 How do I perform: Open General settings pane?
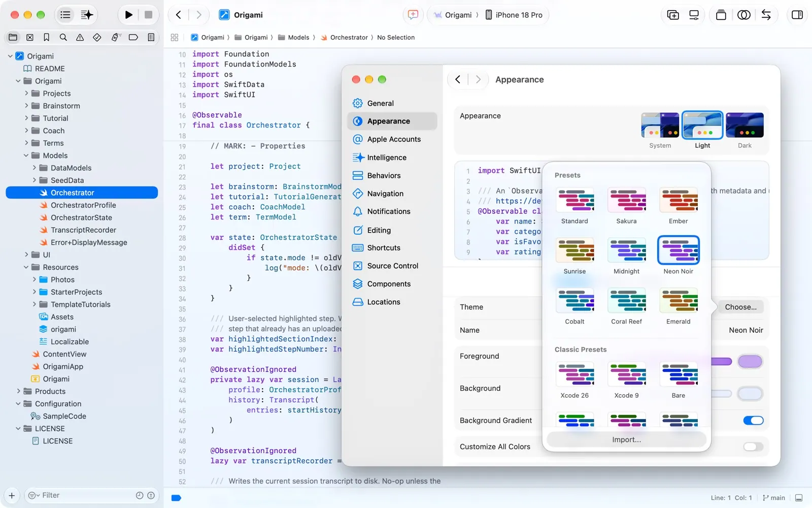(x=392, y=103)
